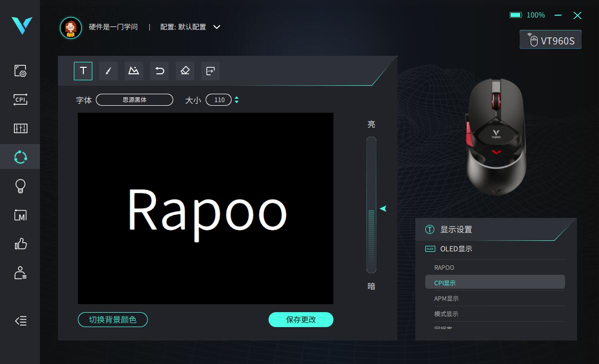
Task: Open the CPI settings panel
Action: pyautogui.click(x=20, y=100)
